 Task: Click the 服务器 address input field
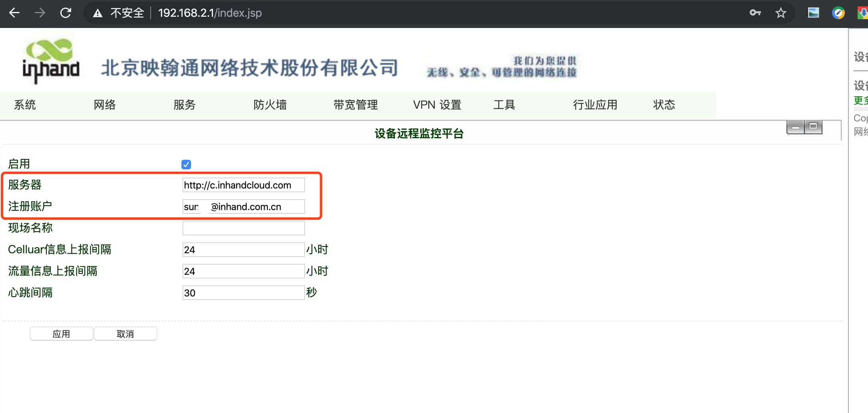click(243, 185)
